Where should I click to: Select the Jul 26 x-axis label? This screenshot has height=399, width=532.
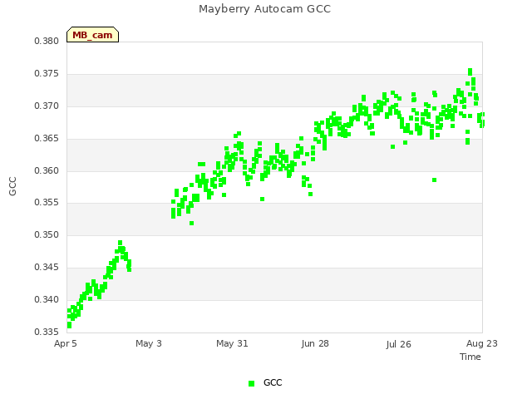(398, 344)
